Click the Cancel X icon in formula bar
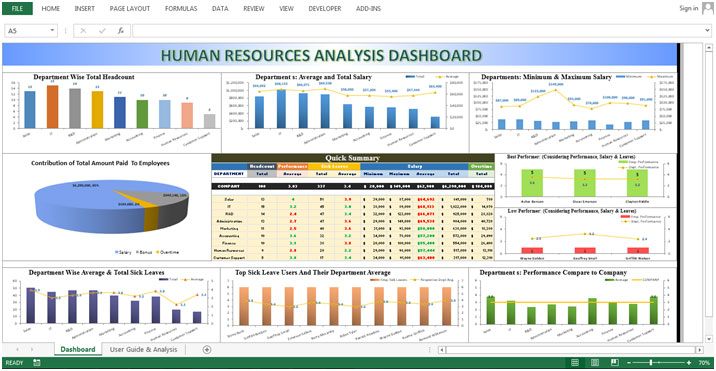Screen dimensions: 716x371 83,31
